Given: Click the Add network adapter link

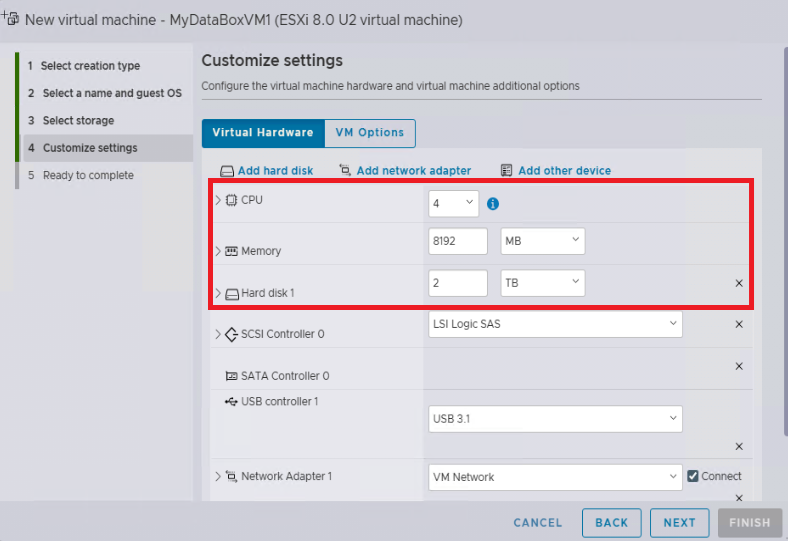Looking at the screenshot, I should tap(414, 171).
